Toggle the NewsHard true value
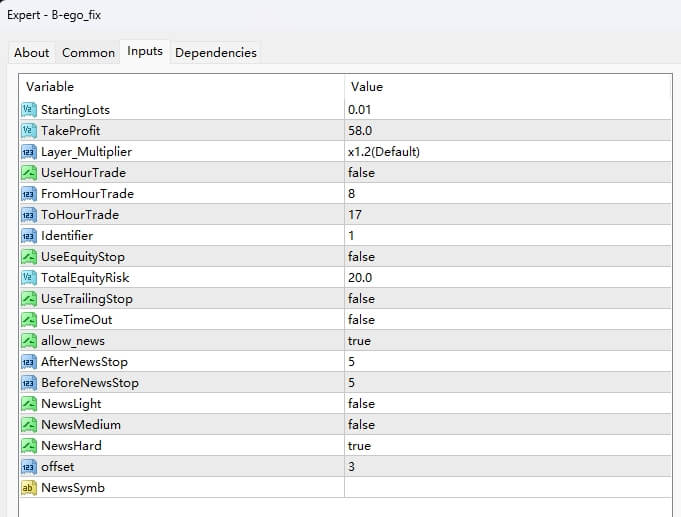681x517 pixels. [x=359, y=445]
